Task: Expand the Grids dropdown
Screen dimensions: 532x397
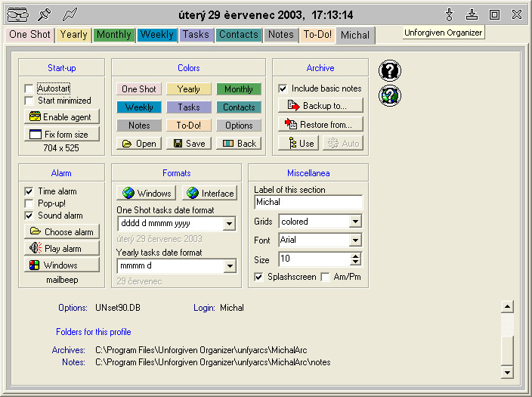Action: (355, 222)
